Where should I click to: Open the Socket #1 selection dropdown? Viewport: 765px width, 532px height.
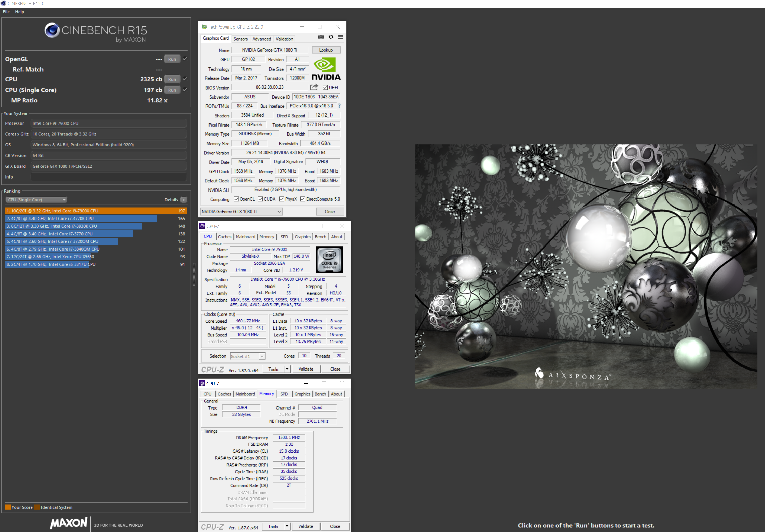point(247,356)
